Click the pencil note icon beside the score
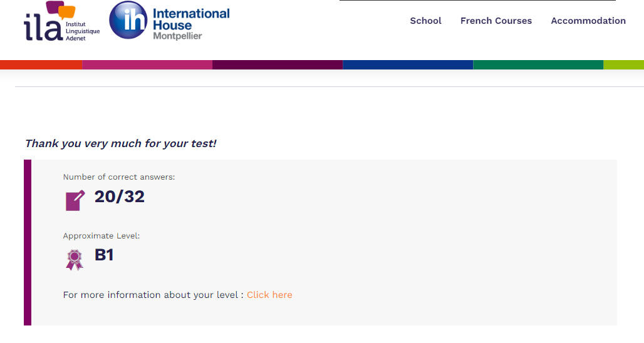644x343 pixels. [x=75, y=200]
